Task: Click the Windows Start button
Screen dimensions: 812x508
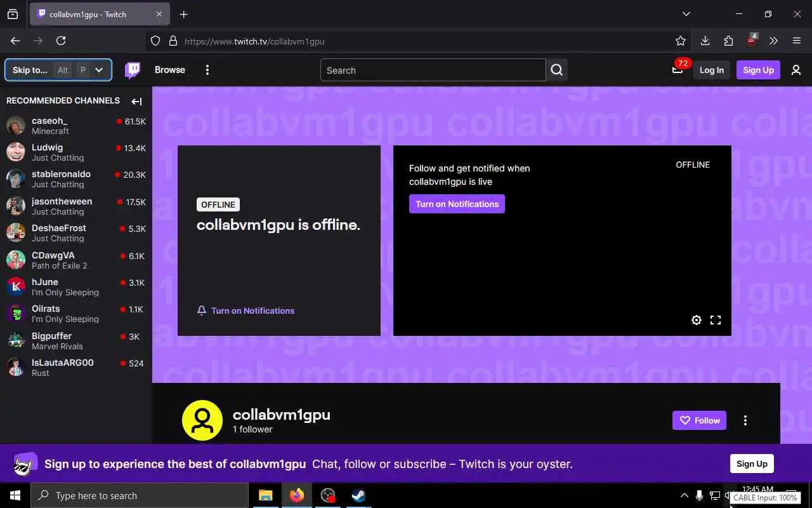Action: [x=15, y=495]
